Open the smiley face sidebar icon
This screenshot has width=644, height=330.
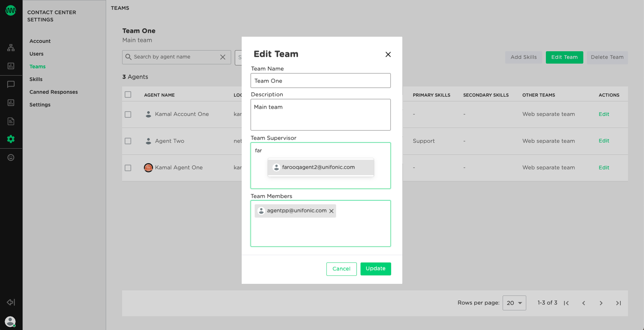11,157
